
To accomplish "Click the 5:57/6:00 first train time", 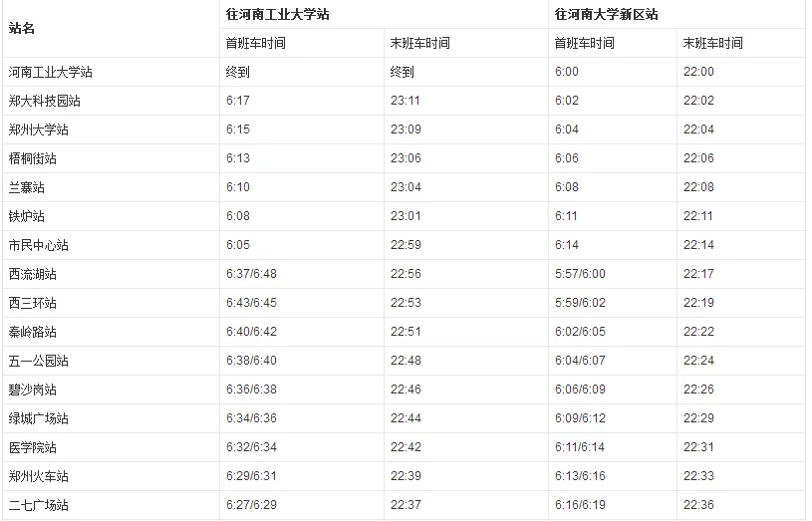I will tap(580, 274).
